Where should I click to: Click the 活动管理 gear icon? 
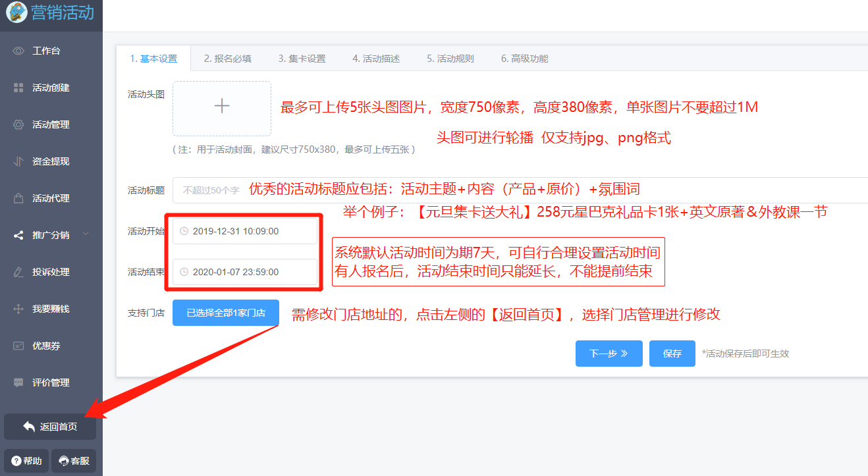click(x=18, y=124)
